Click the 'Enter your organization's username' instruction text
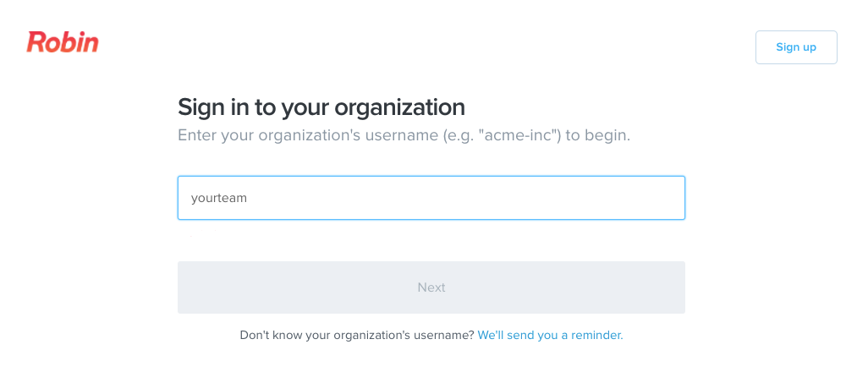 coord(404,135)
